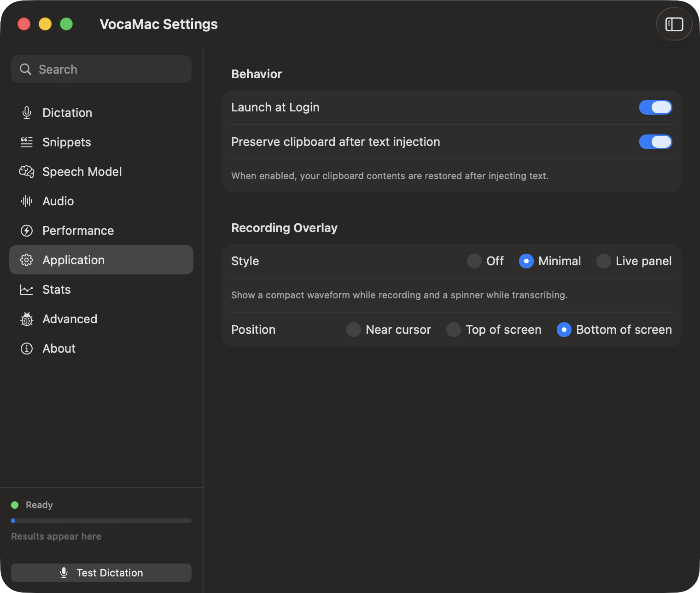Click the Snippets quote-list icon
The width and height of the screenshot is (700, 593).
(x=27, y=142)
